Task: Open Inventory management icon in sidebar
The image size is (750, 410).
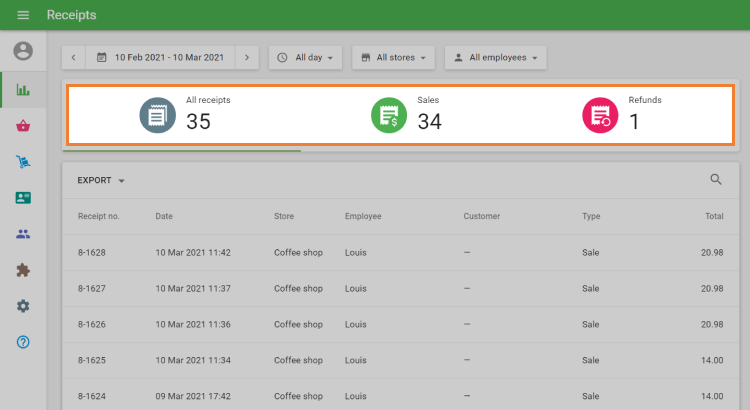Action: pyautogui.click(x=23, y=162)
